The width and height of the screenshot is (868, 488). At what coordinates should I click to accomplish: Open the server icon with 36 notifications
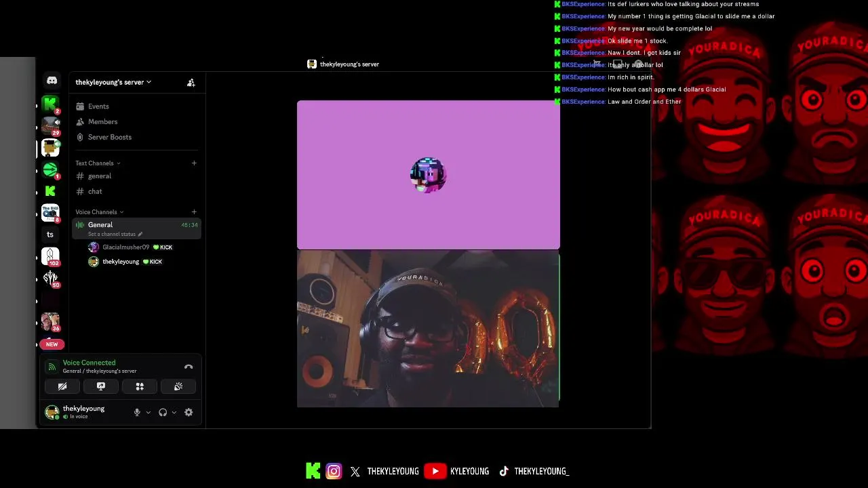[50, 321]
